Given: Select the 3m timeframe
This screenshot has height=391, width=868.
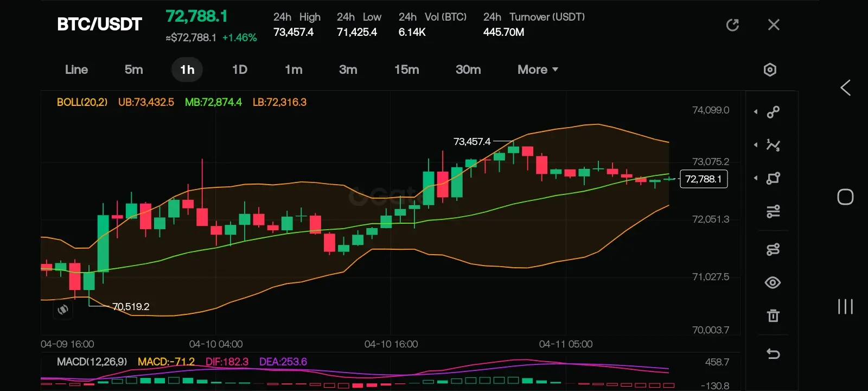Looking at the screenshot, I should point(348,70).
